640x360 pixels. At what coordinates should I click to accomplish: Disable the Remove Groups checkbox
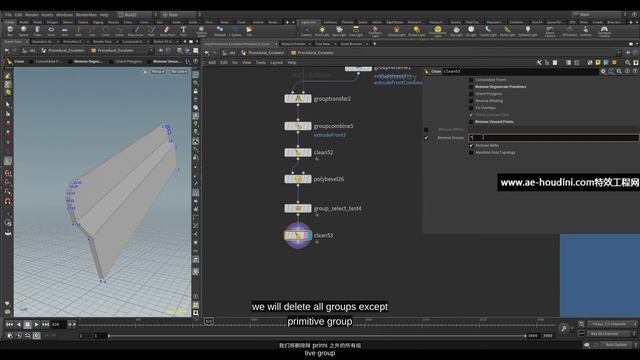pyautogui.click(x=426, y=138)
